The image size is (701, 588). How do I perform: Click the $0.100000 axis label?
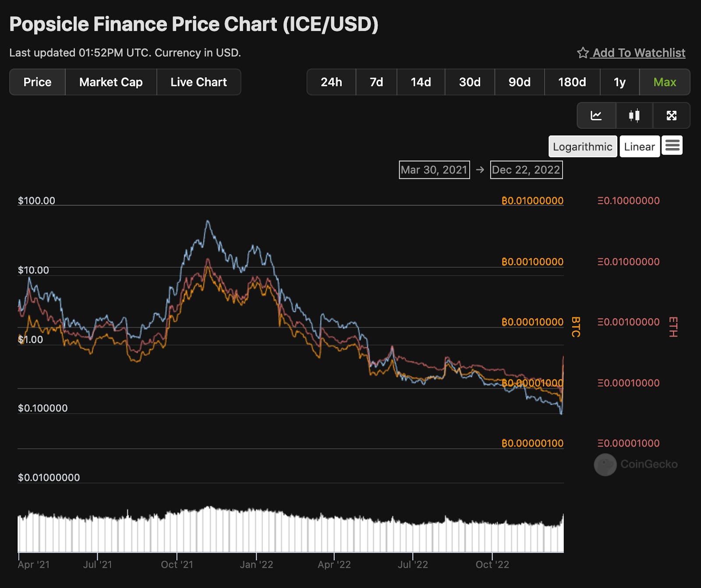point(42,408)
